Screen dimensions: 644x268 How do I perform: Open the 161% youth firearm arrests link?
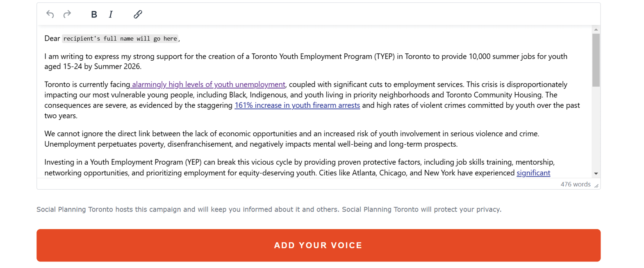pos(297,105)
